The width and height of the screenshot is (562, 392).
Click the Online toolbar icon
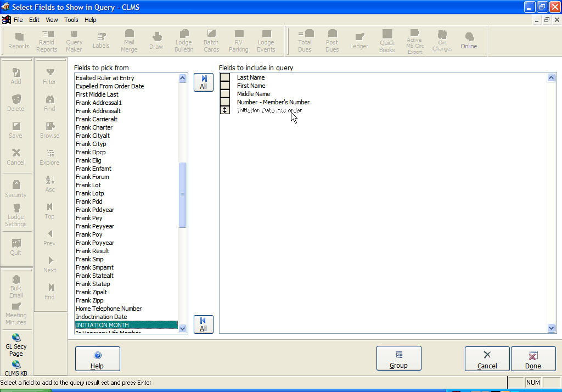pos(469,41)
